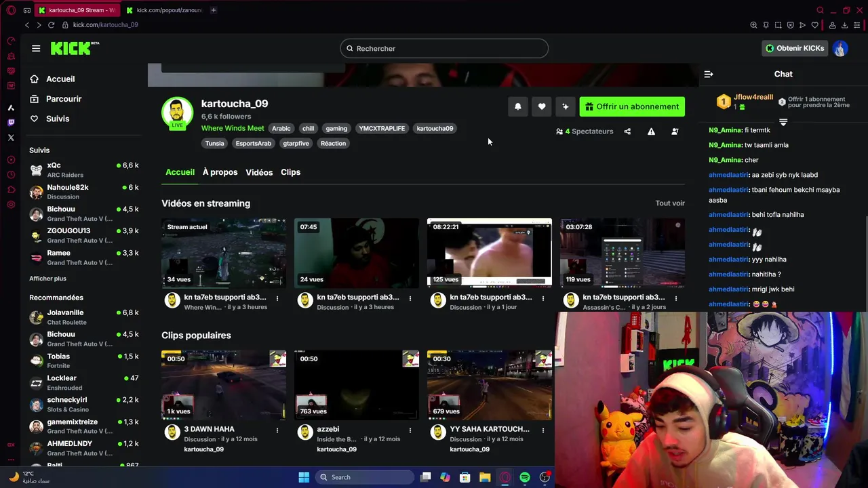Toggle follow with the heart button
868x488 pixels.
[x=542, y=106]
